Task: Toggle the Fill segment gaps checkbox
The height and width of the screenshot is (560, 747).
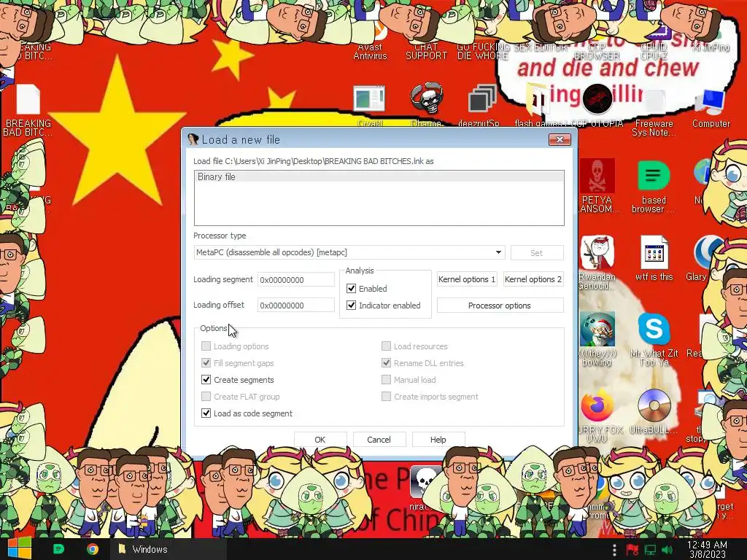Action: click(x=206, y=363)
